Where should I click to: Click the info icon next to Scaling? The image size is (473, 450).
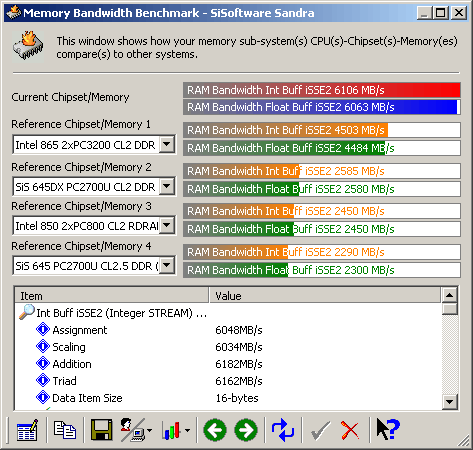(43, 346)
